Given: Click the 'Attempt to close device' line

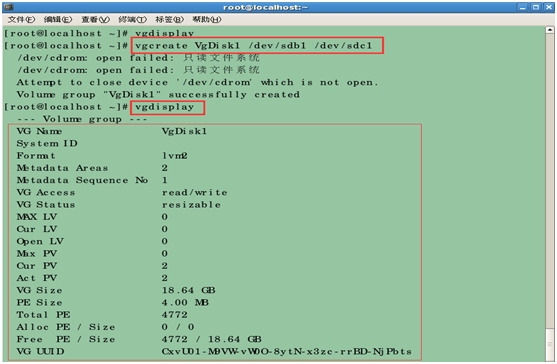Looking at the screenshot, I should click(x=197, y=82).
